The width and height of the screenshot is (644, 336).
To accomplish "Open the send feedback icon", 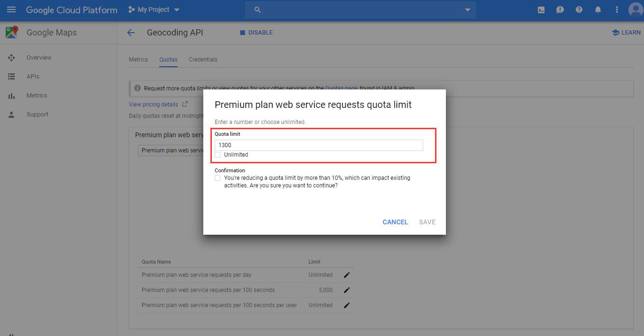I will [560, 9].
